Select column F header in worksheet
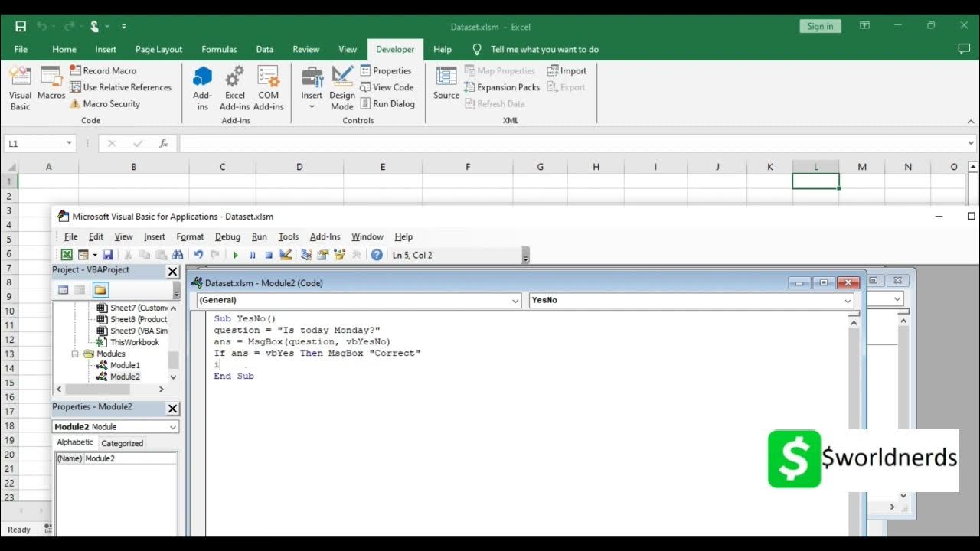The height and width of the screenshot is (551, 980). (x=468, y=166)
